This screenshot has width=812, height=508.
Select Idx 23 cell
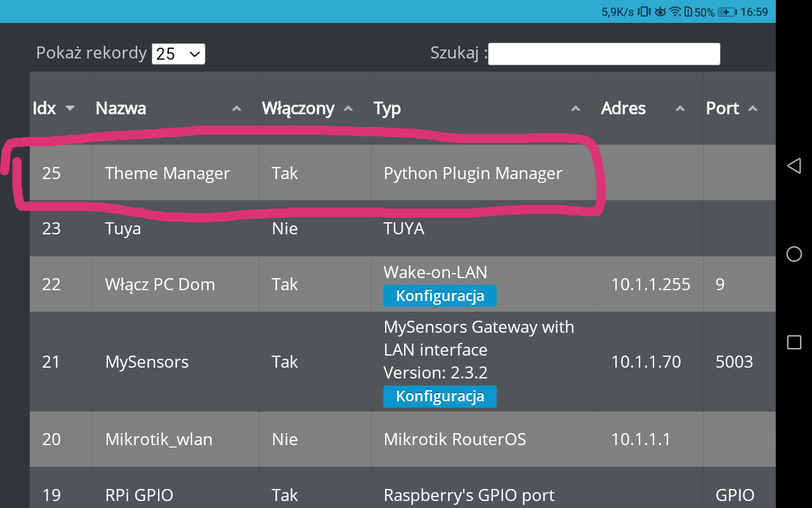pyautogui.click(x=51, y=229)
